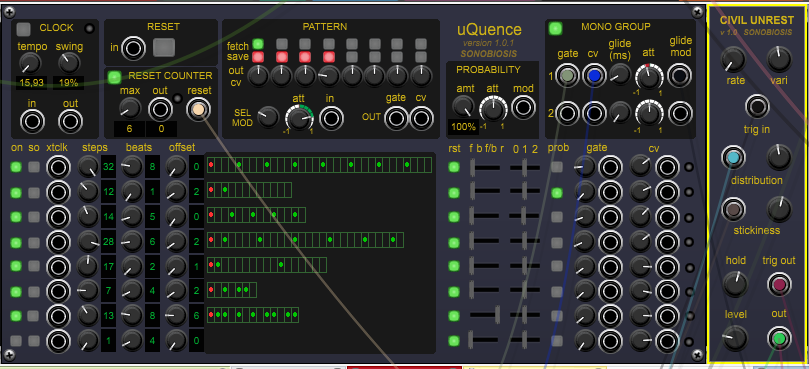
Task: Click the 0 1 2 slider for the 32-step row
Action: point(525,168)
